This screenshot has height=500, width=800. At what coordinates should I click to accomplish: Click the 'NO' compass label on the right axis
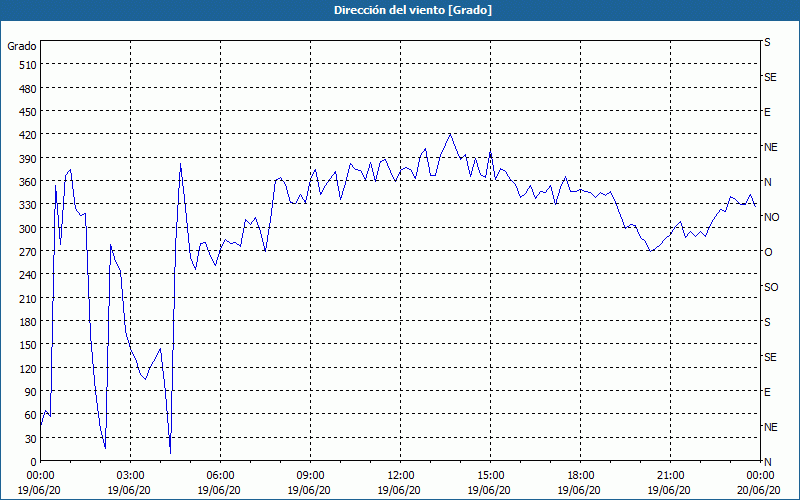pos(771,217)
